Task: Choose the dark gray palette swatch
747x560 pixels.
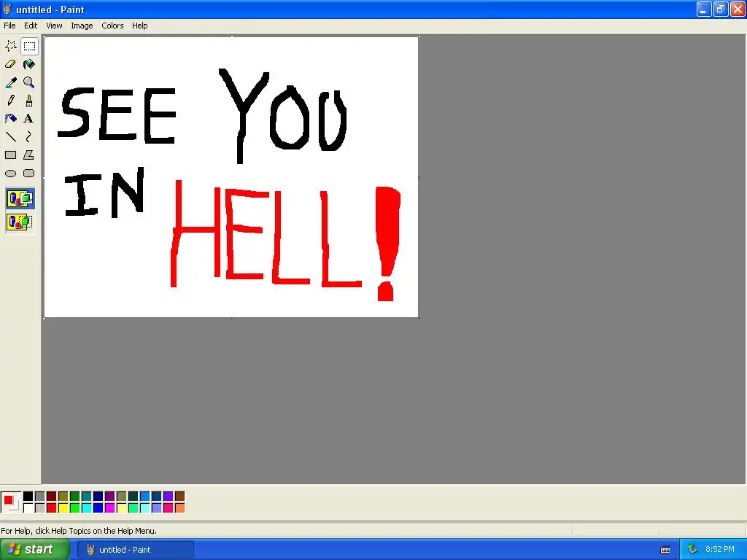Action: [40, 497]
